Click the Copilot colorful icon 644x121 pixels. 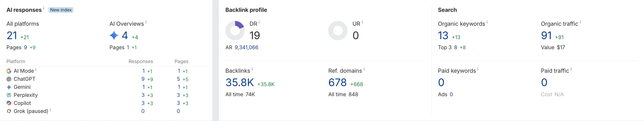pos(9,103)
